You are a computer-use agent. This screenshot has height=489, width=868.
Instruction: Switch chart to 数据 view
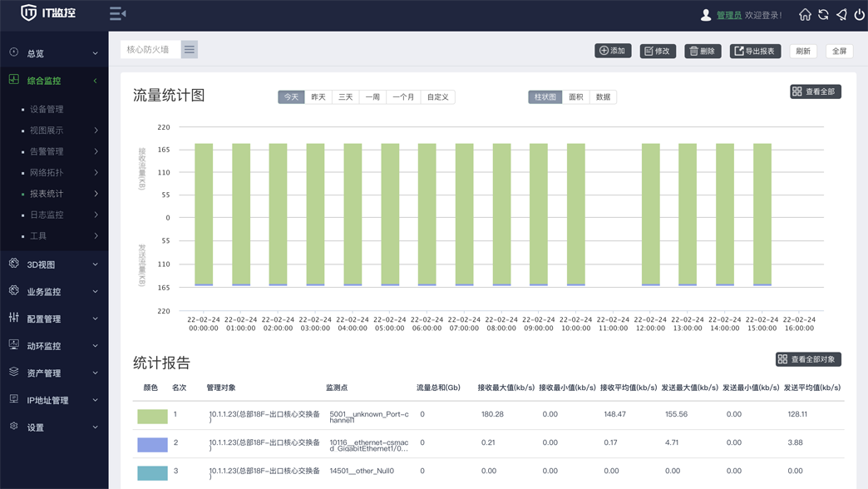604,97
